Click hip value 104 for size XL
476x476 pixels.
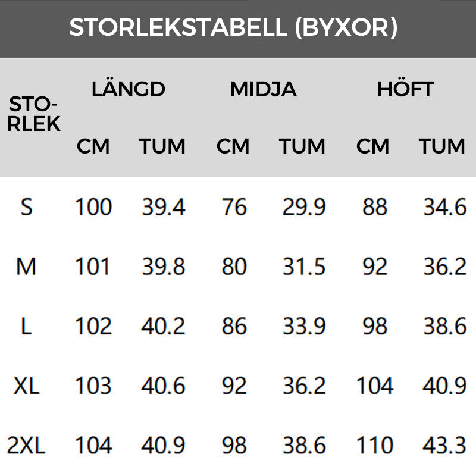374,386
